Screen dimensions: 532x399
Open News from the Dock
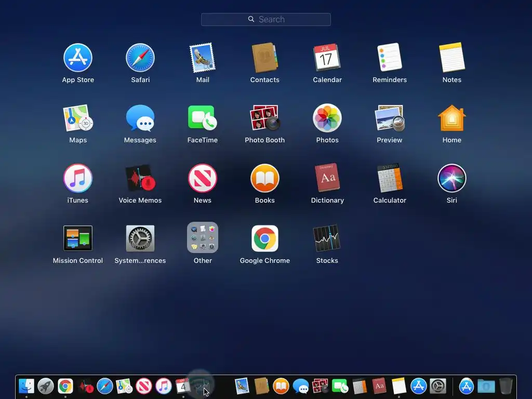coord(144,386)
